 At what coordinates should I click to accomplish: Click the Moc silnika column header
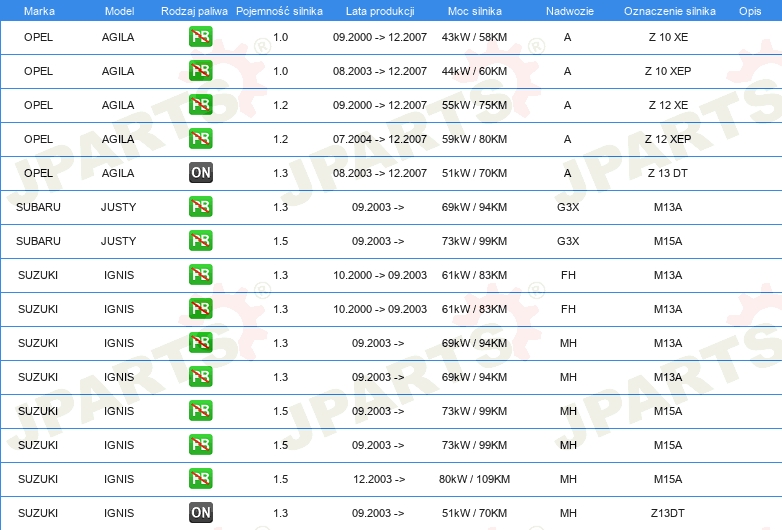474,11
